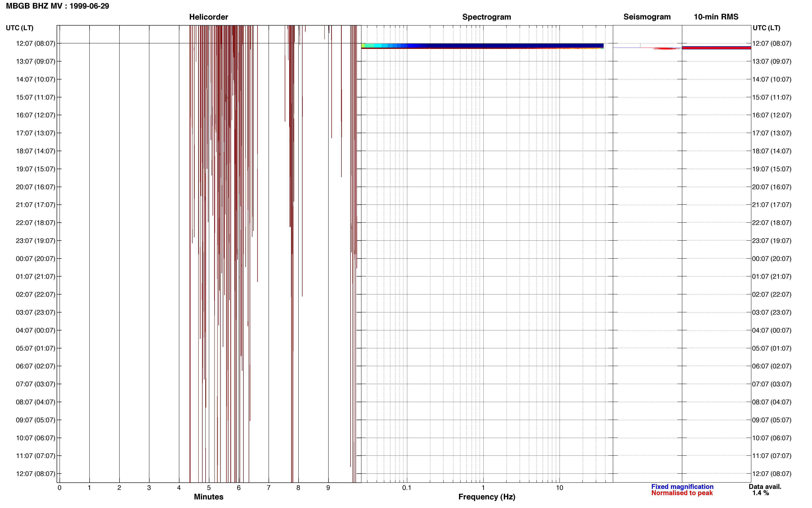Click 14:07 (10:07) on the right time axis
812x508 pixels.
(x=772, y=79)
